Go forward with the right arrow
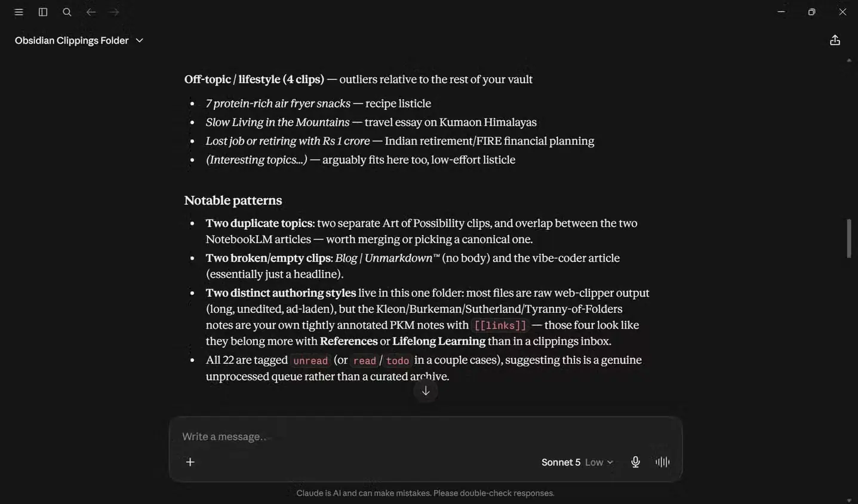858x504 pixels. pyautogui.click(x=114, y=12)
